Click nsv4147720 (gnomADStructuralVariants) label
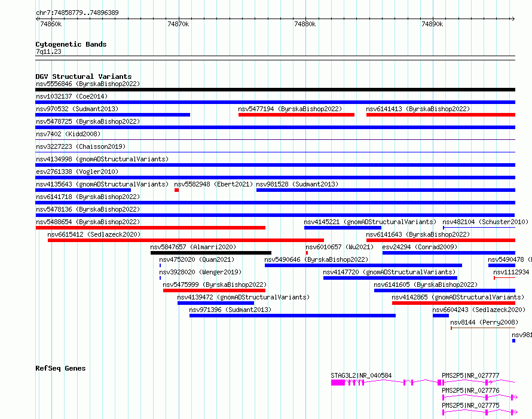Screen dimensions: 532x419 [389, 272]
